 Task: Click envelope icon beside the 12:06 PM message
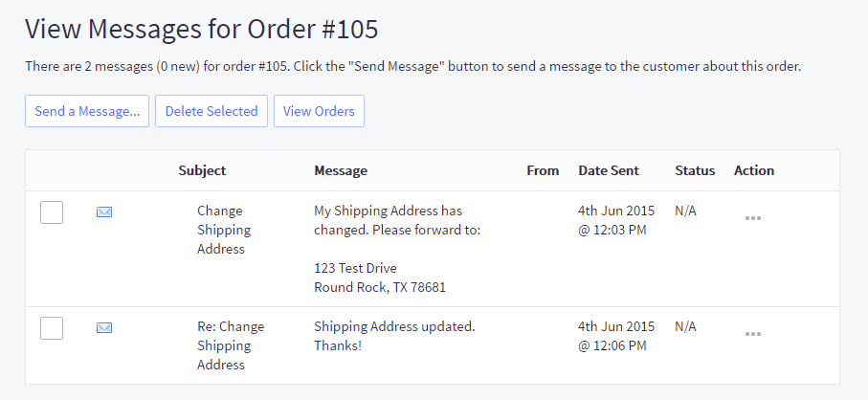coord(104,328)
